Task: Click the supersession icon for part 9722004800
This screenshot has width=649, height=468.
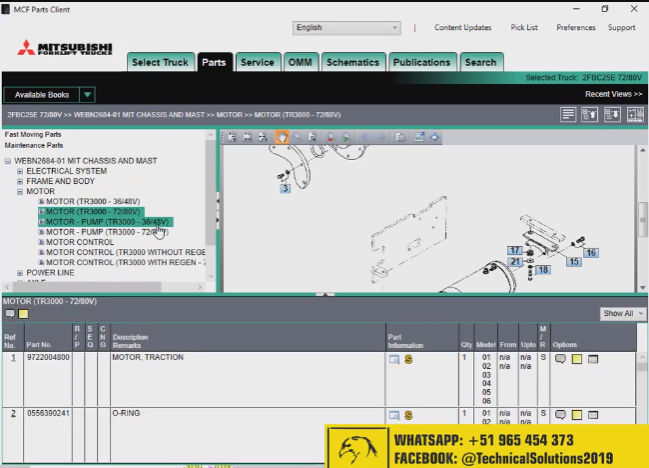Action: pos(408,359)
